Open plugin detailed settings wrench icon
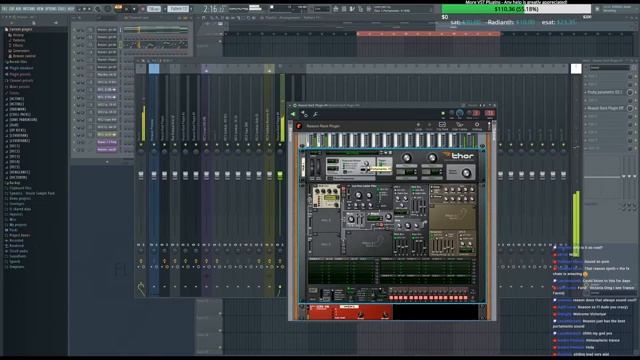 click(316, 114)
